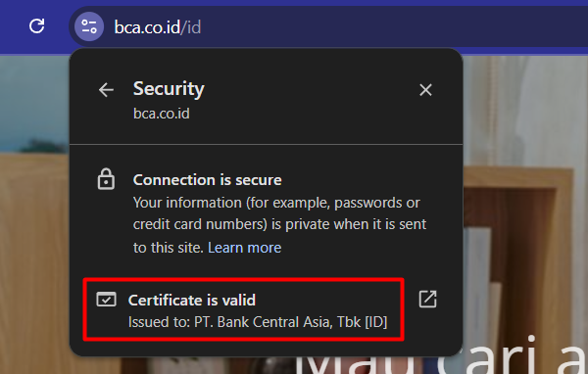Click the padlock icon beside Connection is secure

click(x=106, y=179)
